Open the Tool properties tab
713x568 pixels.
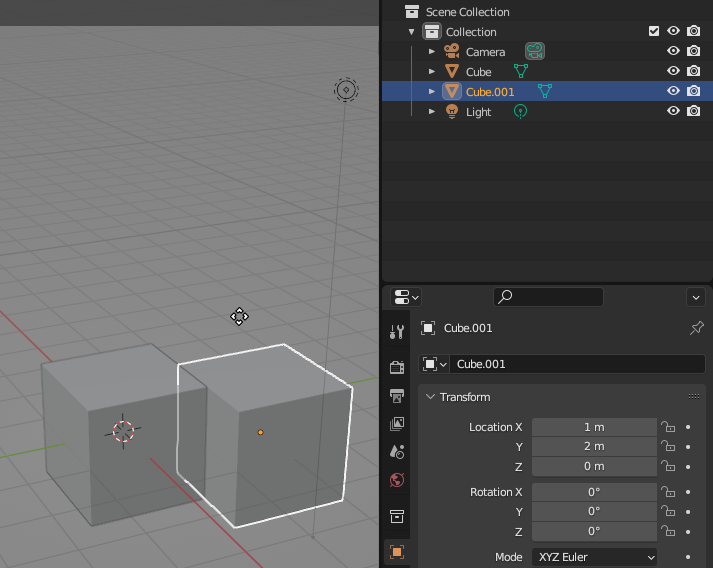coord(397,332)
